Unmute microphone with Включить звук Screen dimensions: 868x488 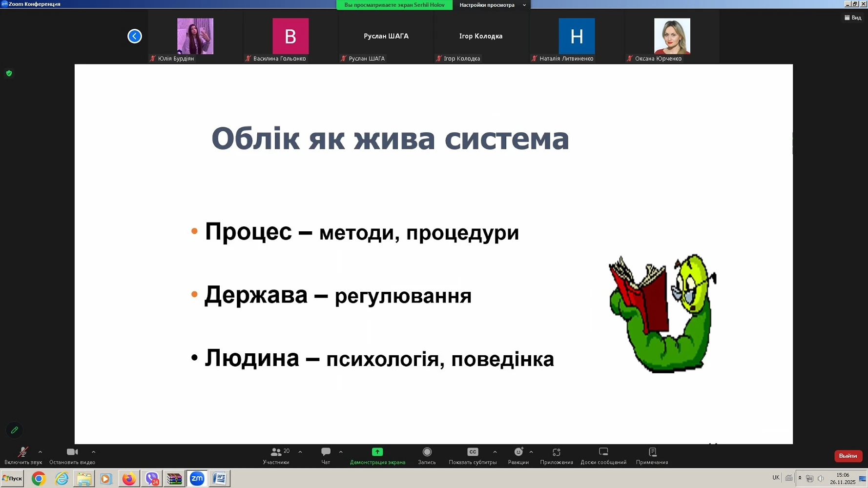[22, 452]
